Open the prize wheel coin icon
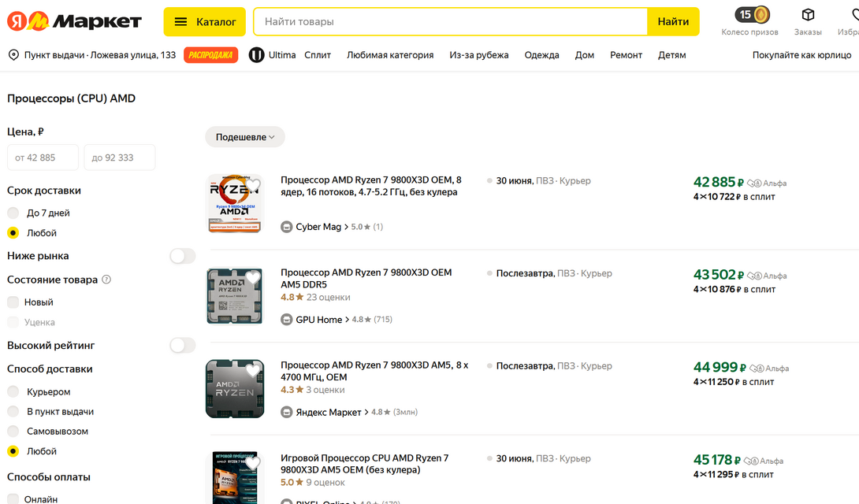Screen dimensions: 859x504 coord(760,14)
